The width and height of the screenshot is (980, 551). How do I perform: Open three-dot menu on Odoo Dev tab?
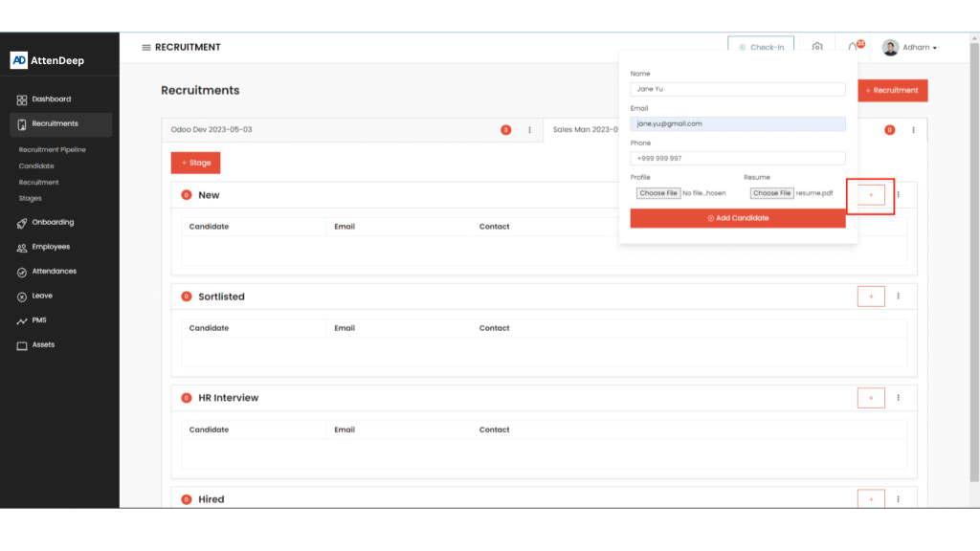(x=530, y=130)
